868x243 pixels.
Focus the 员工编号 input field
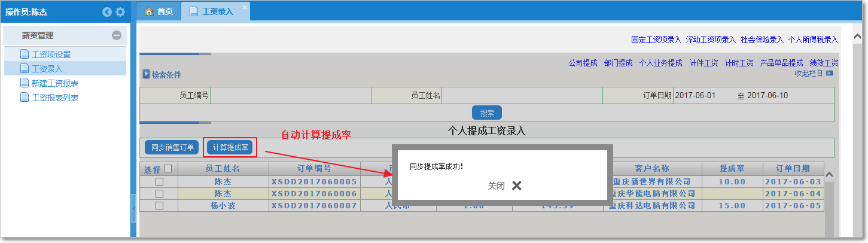[x=290, y=96]
